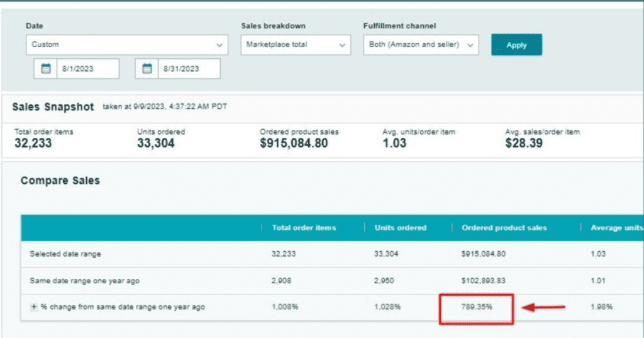Click the Sales Snapshot title
This screenshot has height=338, width=644.
pos(53,107)
